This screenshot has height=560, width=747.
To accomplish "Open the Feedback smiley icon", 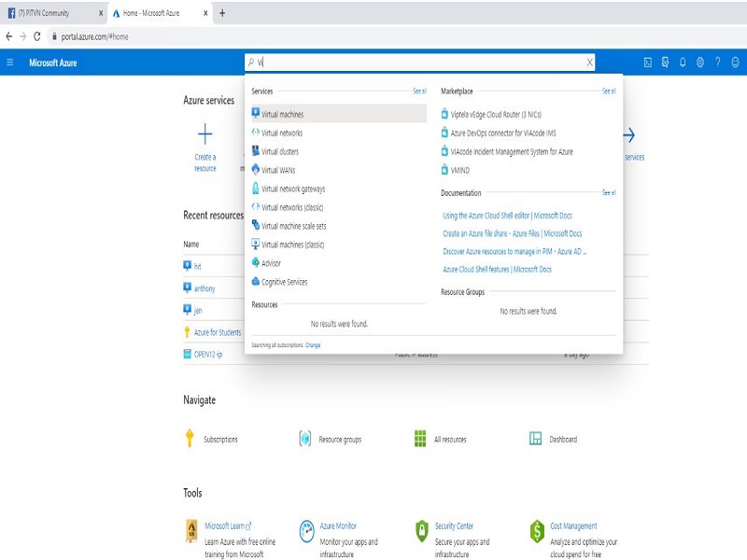I will (735, 63).
